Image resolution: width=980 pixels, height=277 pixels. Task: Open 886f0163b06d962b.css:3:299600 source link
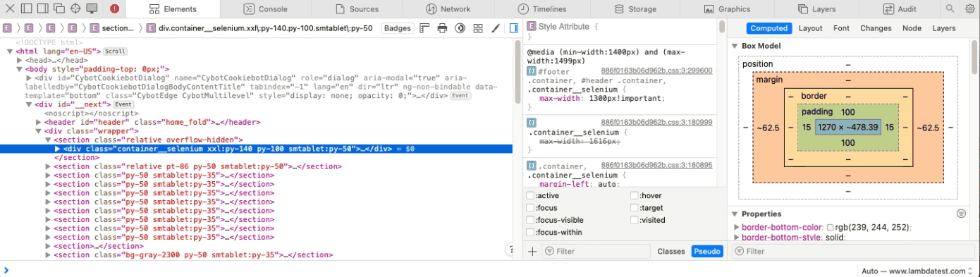click(656, 71)
